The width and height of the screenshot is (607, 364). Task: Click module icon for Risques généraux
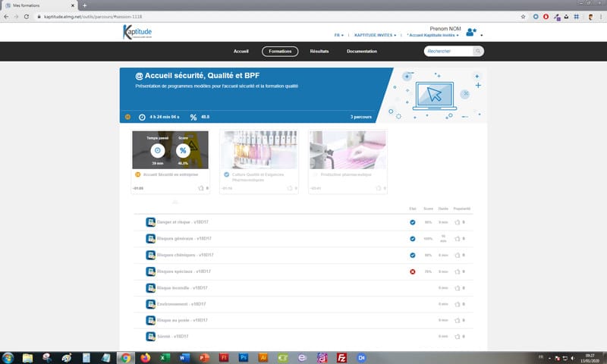pyautogui.click(x=150, y=239)
